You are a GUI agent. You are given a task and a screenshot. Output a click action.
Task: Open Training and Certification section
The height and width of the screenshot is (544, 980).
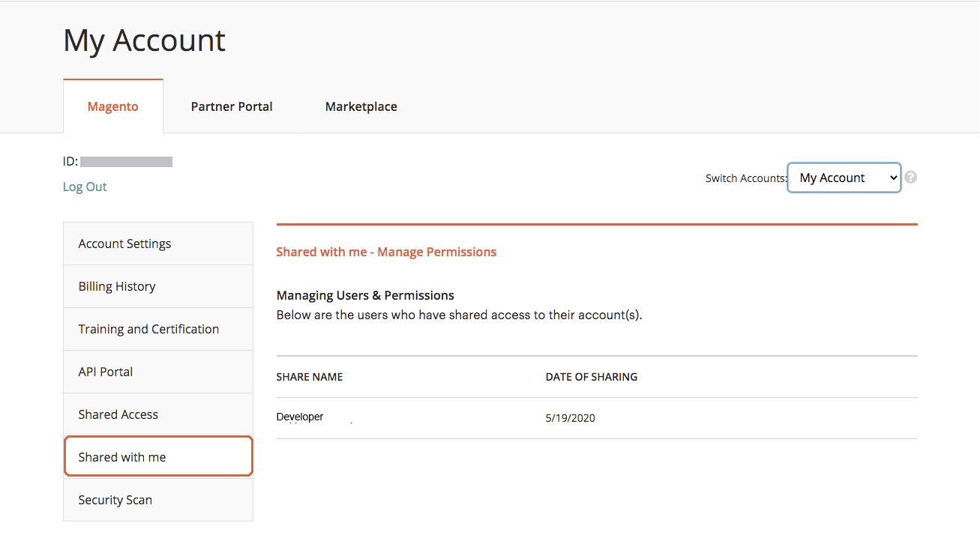click(148, 329)
